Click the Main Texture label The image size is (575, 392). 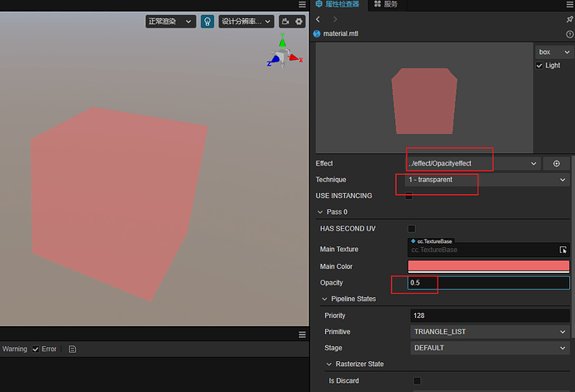[339, 249]
